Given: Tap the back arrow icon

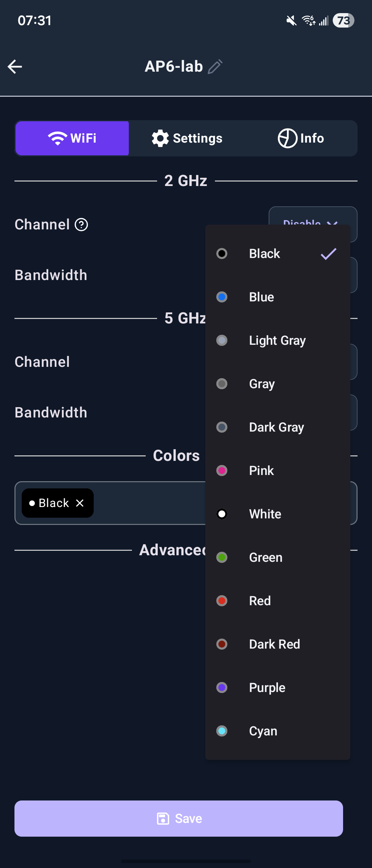Looking at the screenshot, I should [15, 66].
